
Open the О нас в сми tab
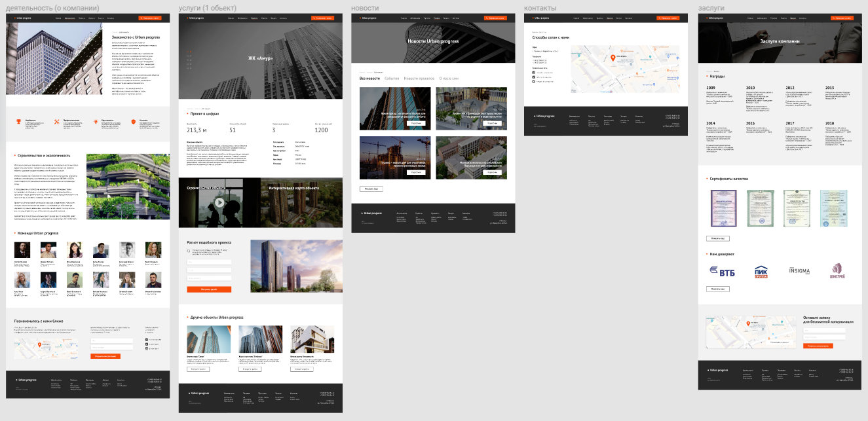tap(449, 79)
